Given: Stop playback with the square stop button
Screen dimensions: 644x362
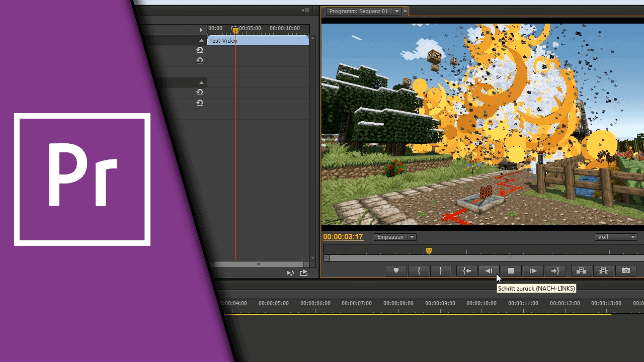Looking at the screenshot, I should point(511,271).
